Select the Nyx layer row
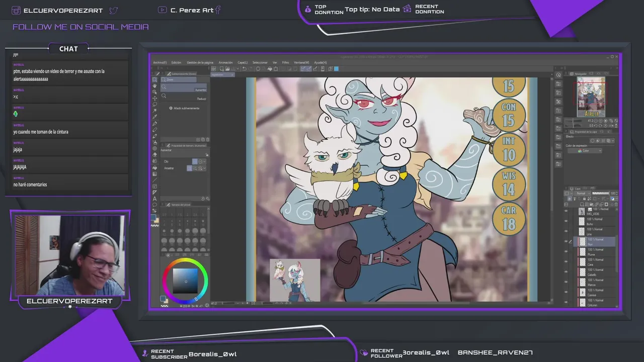The image size is (644, 362). click(x=594, y=241)
